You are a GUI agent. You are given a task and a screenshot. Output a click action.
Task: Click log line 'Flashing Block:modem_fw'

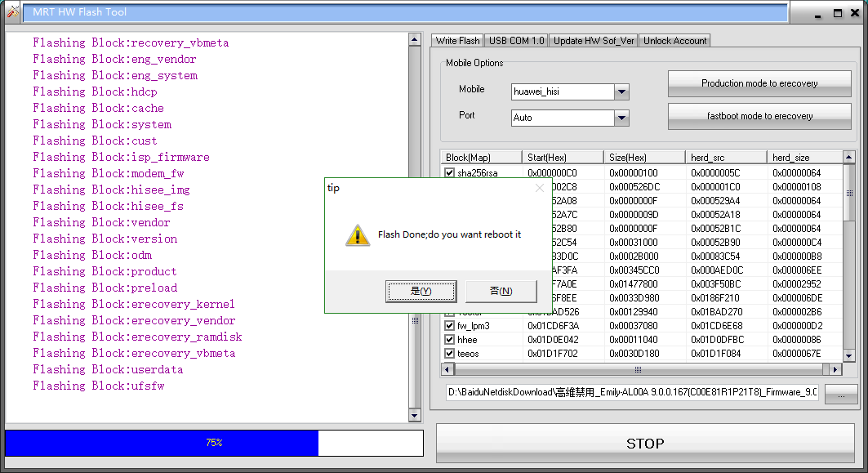pyautogui.click(x=108, y=173)
